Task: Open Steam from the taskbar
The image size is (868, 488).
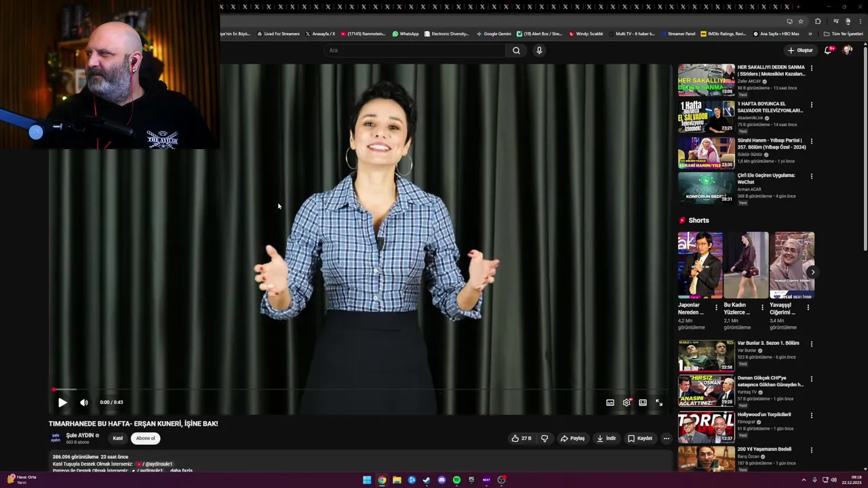Action: tap(427, 480)
